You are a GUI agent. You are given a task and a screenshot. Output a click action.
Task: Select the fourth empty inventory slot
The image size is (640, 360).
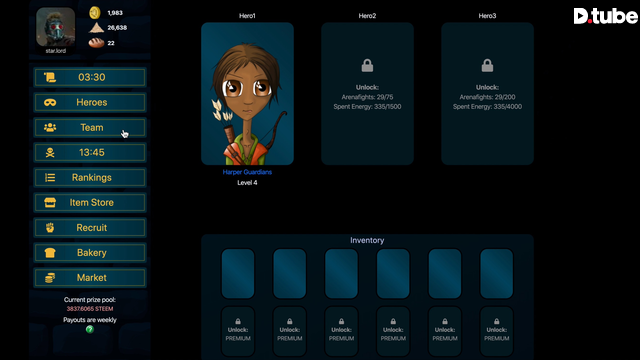point(393,274)
